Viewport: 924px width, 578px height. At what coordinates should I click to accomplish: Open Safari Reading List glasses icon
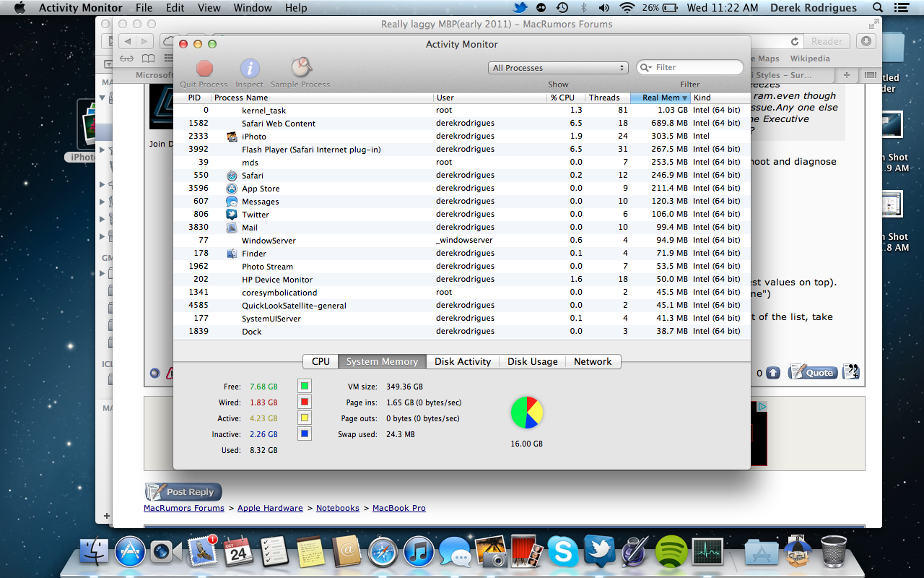127,59
